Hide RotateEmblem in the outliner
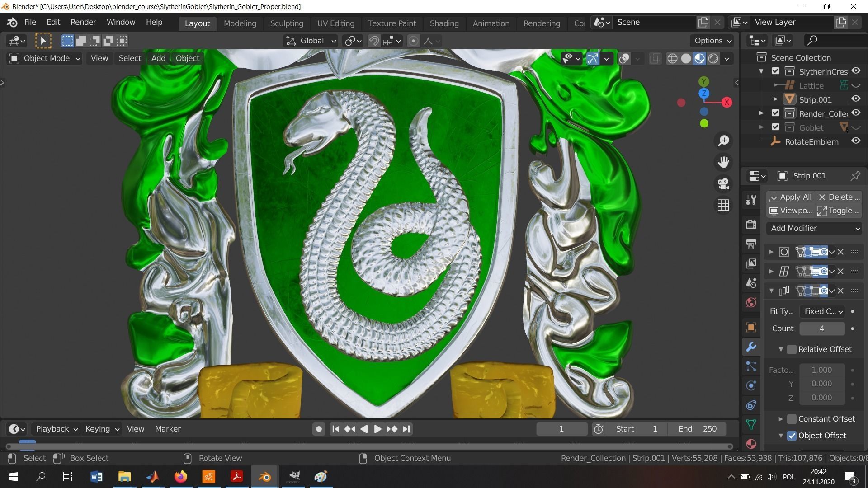Image resolution: width=868 pixels, height=488 pixels. click(856, 141)
